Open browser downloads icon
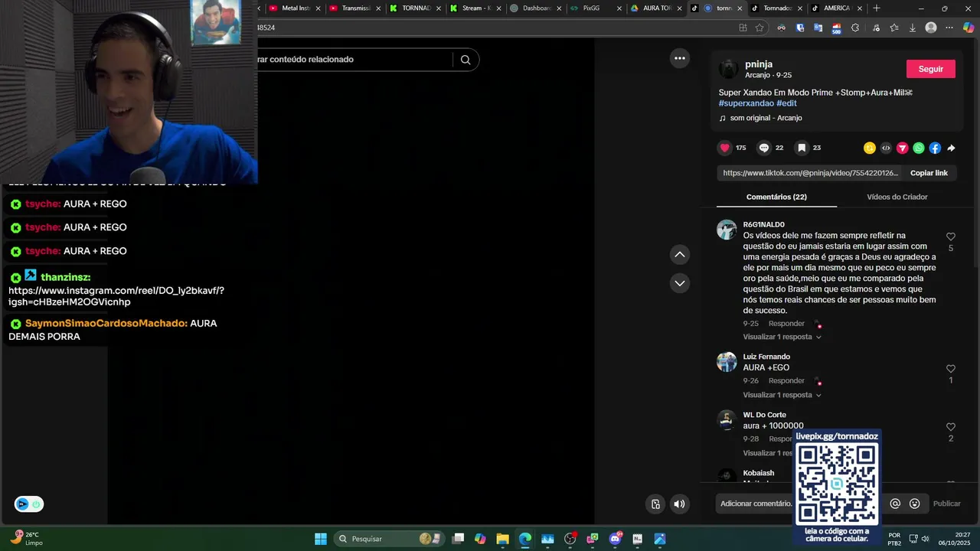The width and height of the screenshot is (980, 551). [x=913, y=28]
